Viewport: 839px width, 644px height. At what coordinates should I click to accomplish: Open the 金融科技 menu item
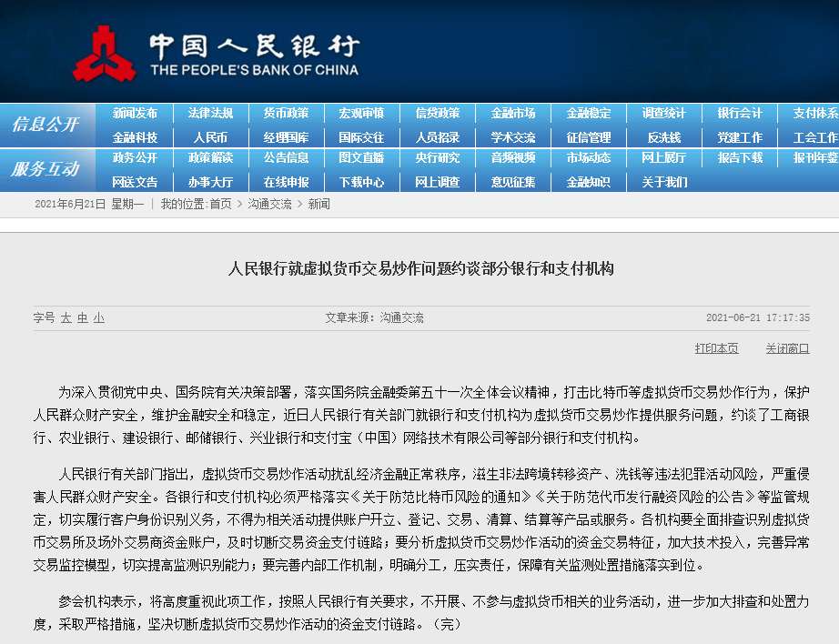[135, 136]
